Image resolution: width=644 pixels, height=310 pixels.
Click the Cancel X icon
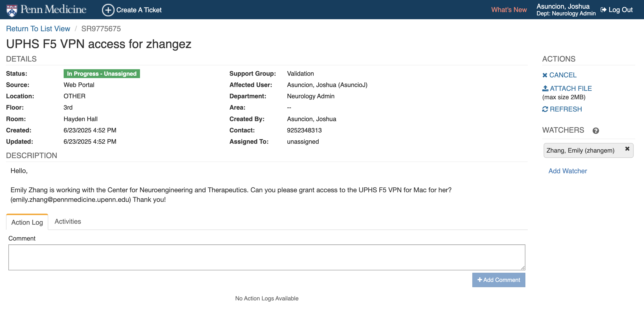point(545,75)
